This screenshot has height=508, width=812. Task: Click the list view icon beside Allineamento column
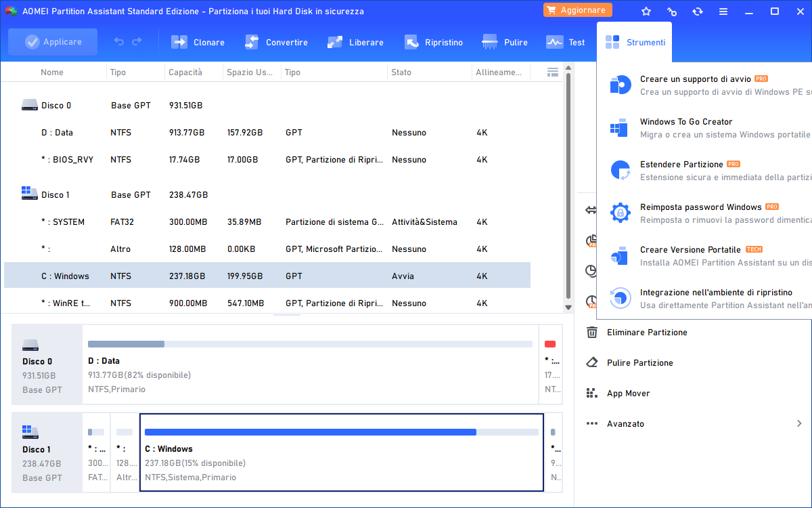pyautogui.click(x=553, y=72)
